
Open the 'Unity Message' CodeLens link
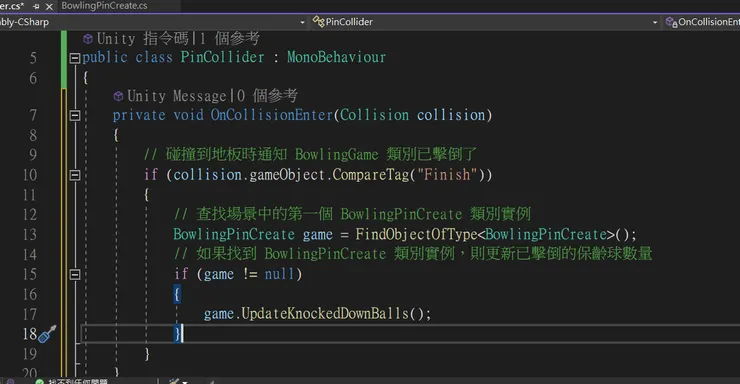pos(177,96)
